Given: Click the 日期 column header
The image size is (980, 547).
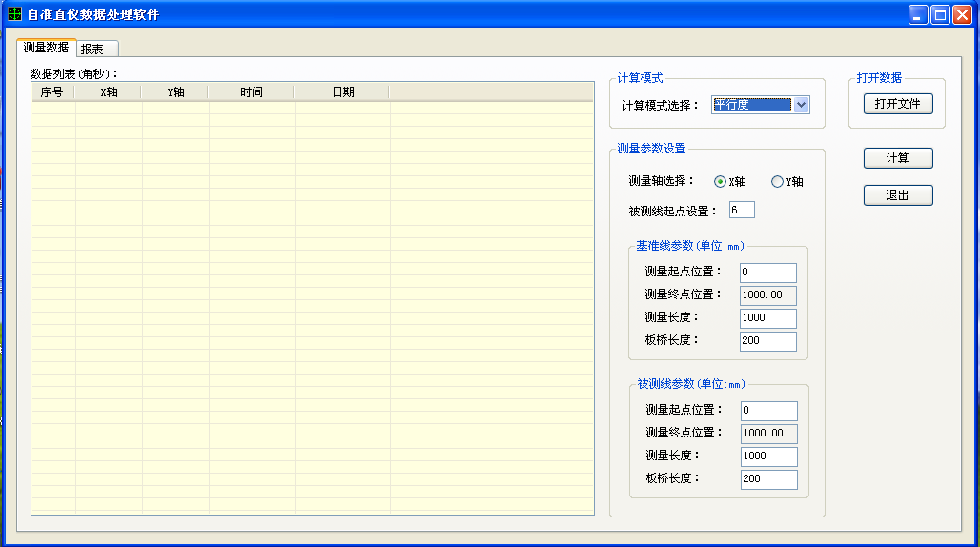Looking at the screenshot, I should [x=341, y=91].
